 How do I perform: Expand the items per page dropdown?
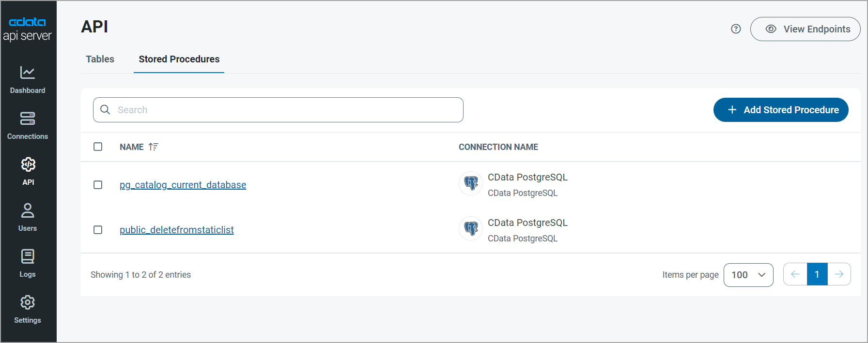748,275
